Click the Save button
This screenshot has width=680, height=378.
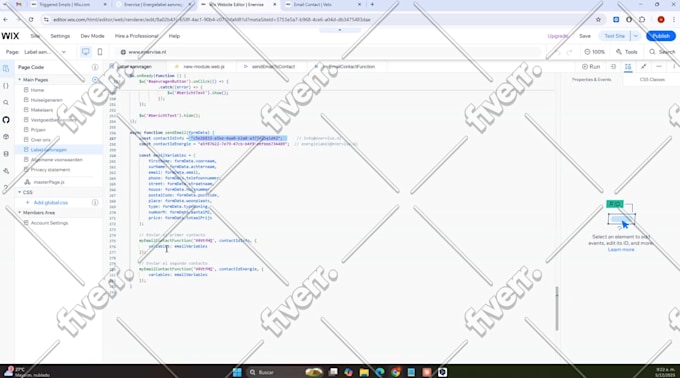[x=585, y=36]
